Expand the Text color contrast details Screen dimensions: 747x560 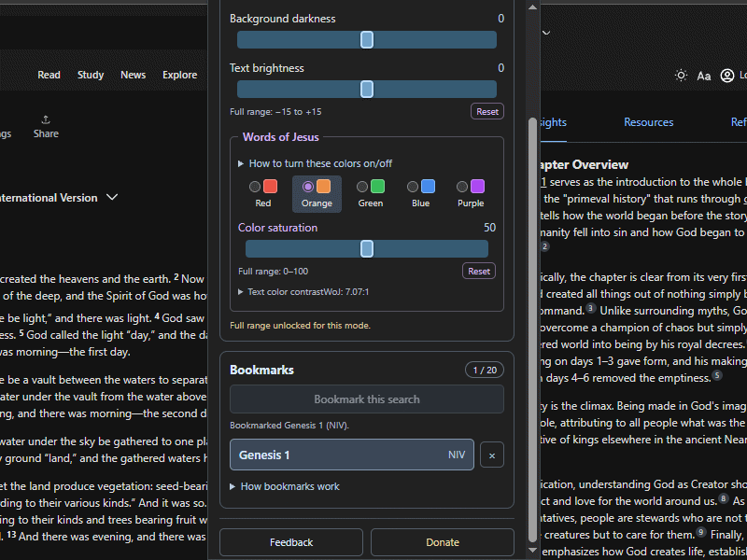click(x=303, y=292)
